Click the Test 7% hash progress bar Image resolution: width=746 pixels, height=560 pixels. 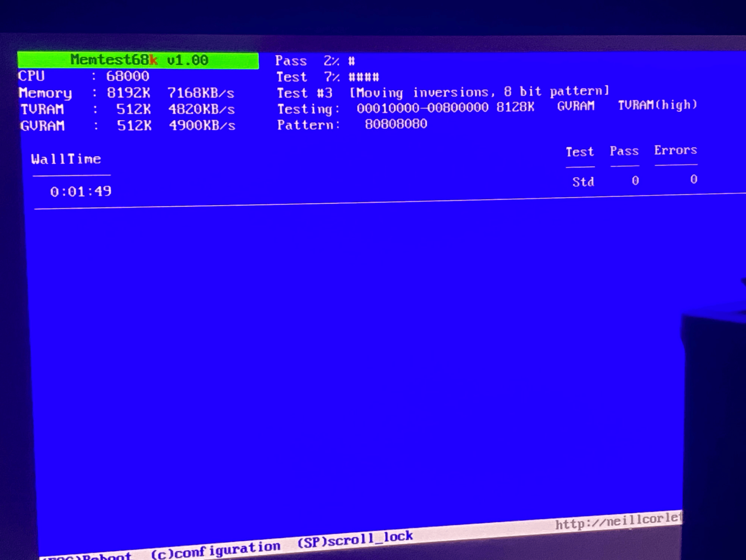(363, 77)
